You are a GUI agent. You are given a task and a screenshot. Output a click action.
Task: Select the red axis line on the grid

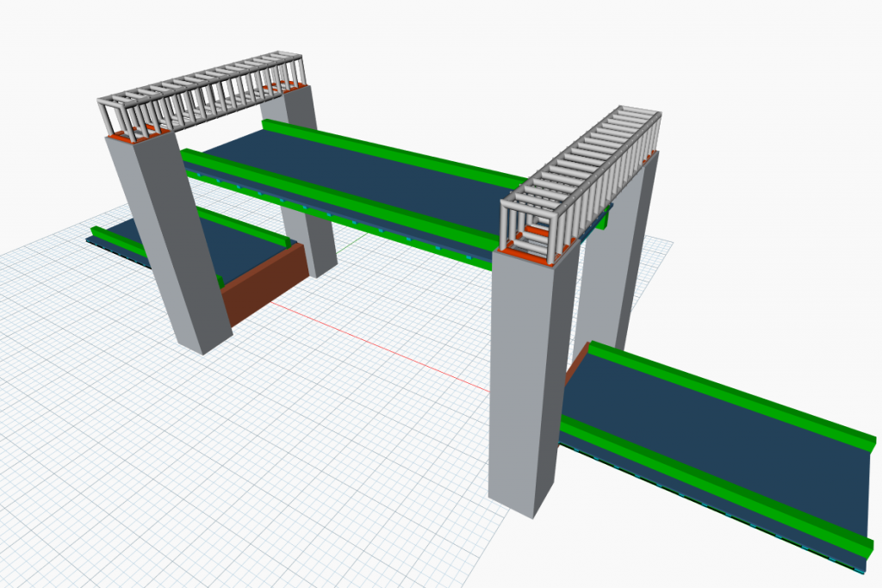click(380, 346)
